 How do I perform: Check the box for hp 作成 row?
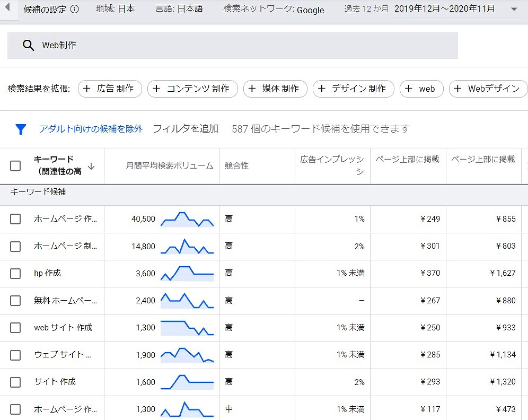pyautogui.click(x=15, y=274)
